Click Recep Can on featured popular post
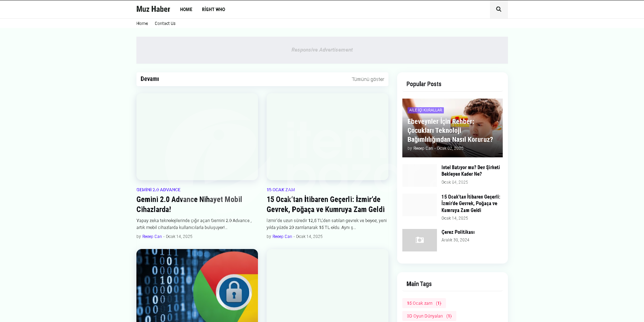Screen dimensions: 644x322 point(423,148)
